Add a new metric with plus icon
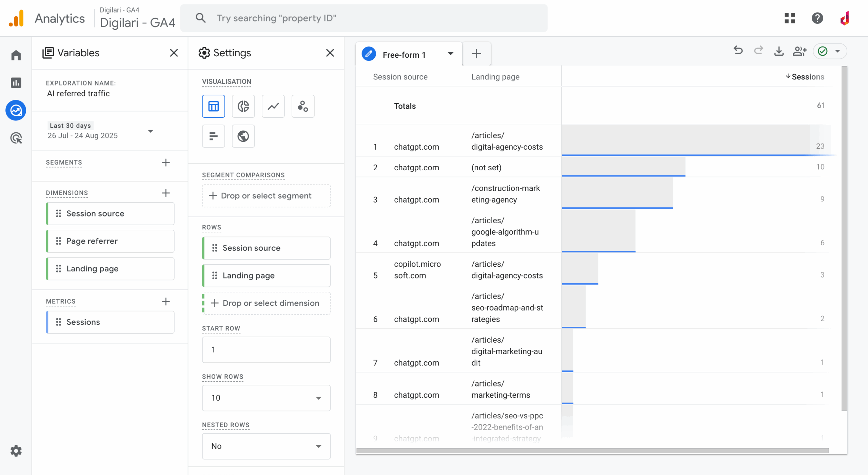 (166, 301)
